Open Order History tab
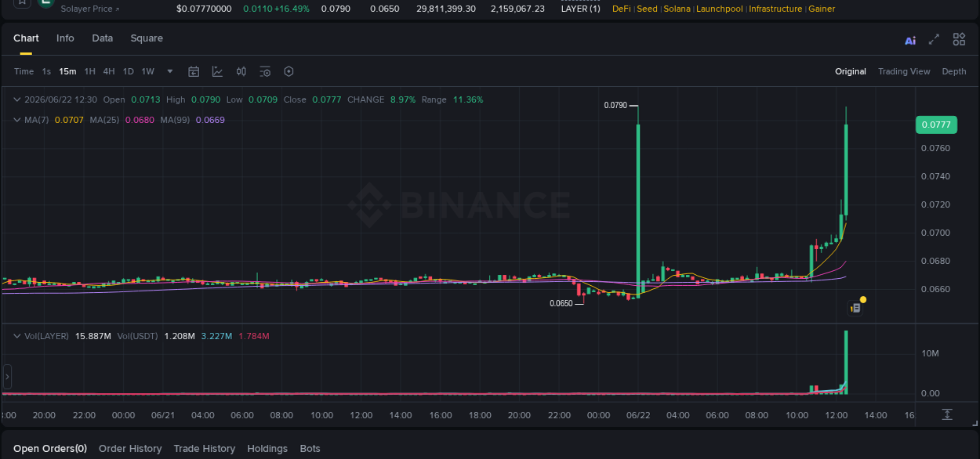This screenshot has height=459, width=980. pyautogui.click(x=130, y=449)
